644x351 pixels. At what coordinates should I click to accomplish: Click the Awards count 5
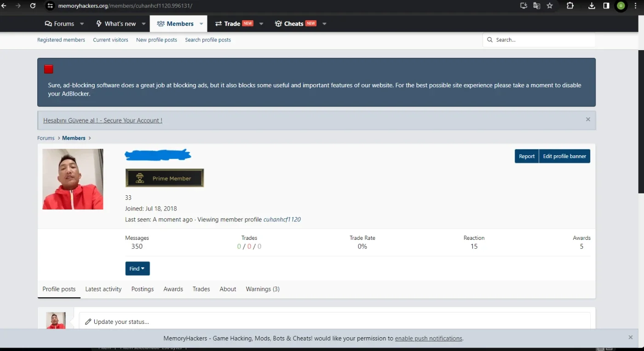click(581, 246)
